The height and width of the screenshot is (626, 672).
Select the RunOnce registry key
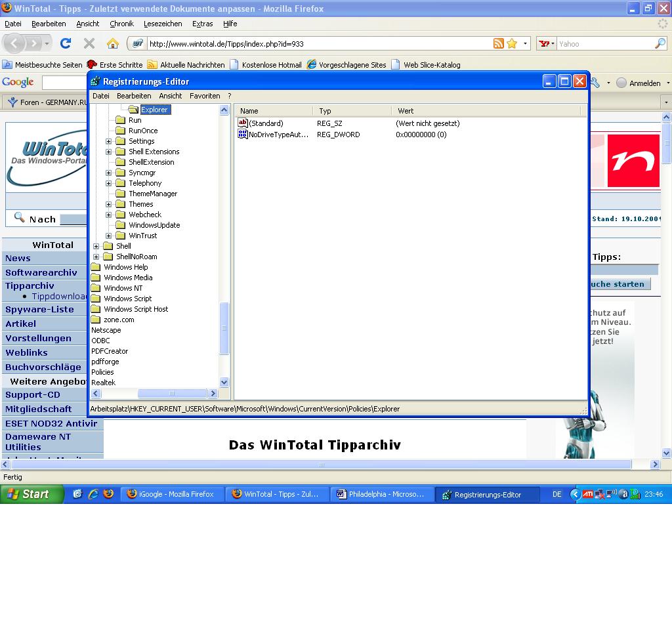pos(137,131)
